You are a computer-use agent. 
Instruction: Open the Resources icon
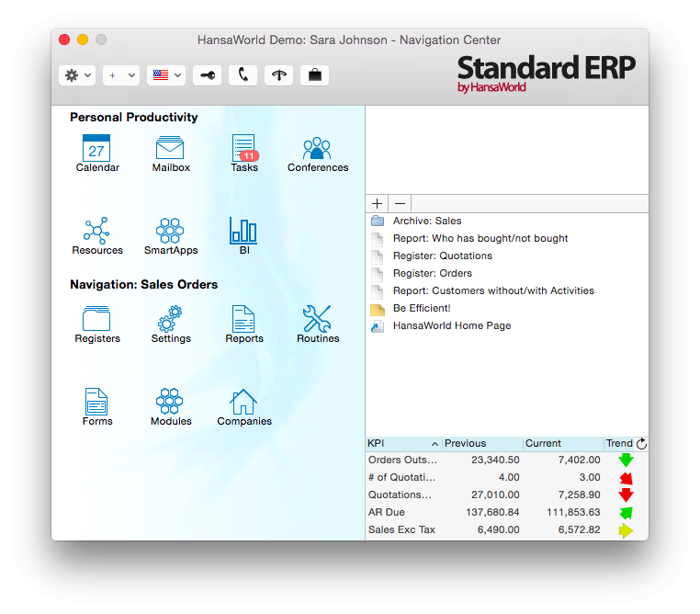(96, 236)
